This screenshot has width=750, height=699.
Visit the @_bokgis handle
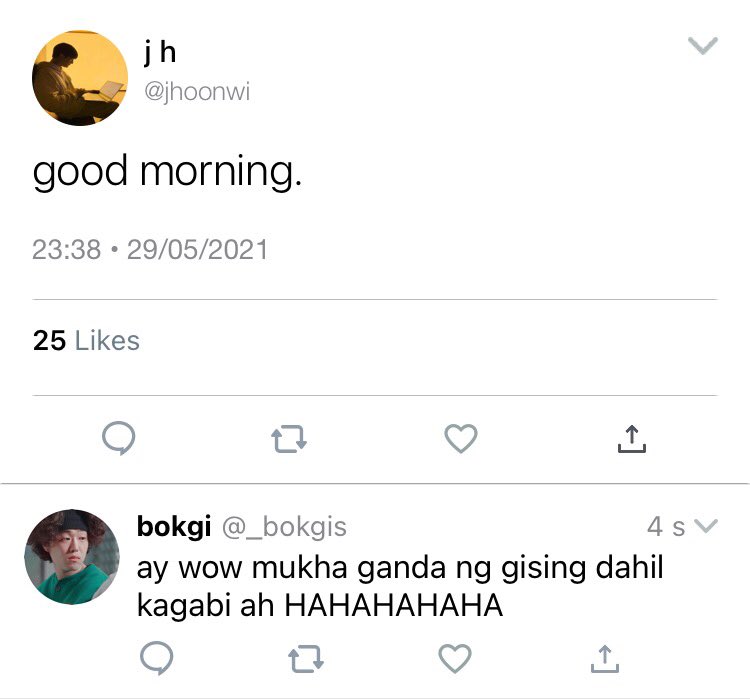click(x=284, y=527)
